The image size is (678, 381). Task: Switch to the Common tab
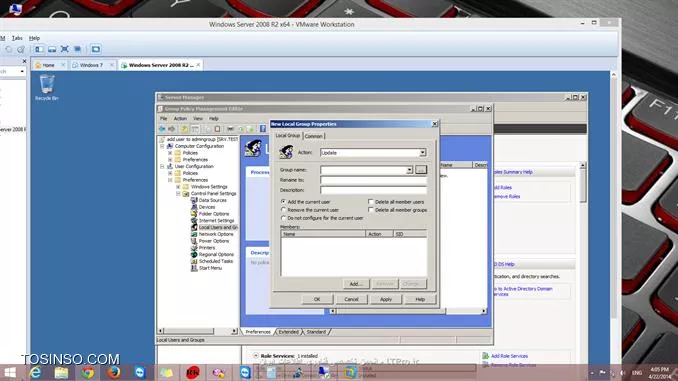313,136
